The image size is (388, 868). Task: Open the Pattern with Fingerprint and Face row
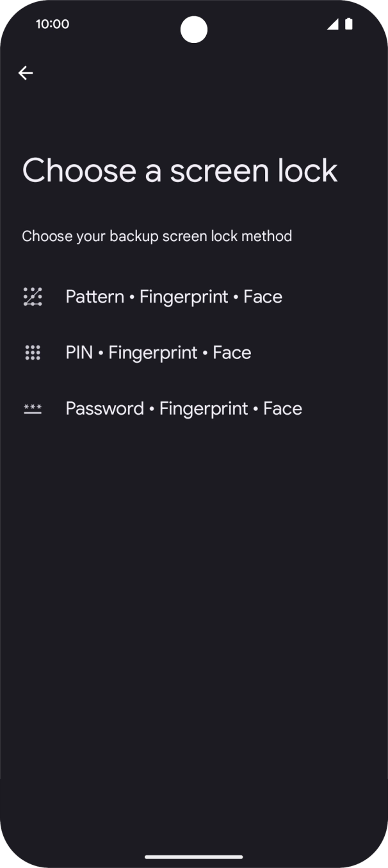pos(174,296)
